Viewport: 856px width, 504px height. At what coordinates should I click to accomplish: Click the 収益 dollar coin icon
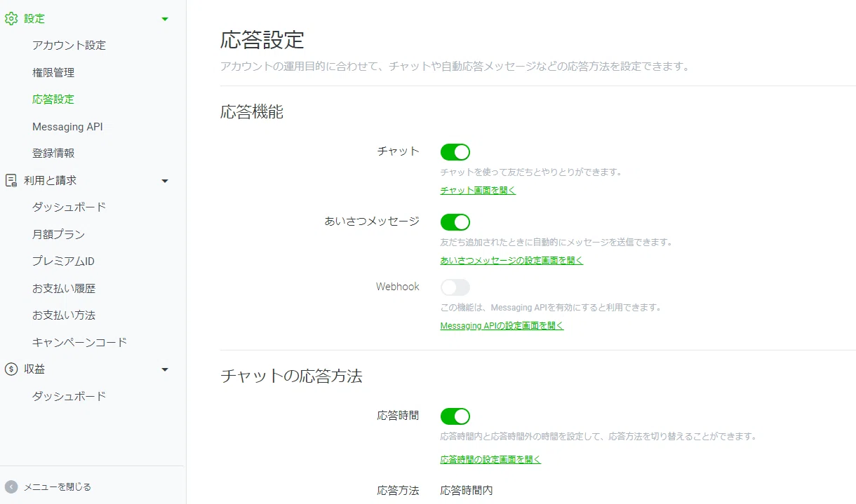[x=11, y=369]
